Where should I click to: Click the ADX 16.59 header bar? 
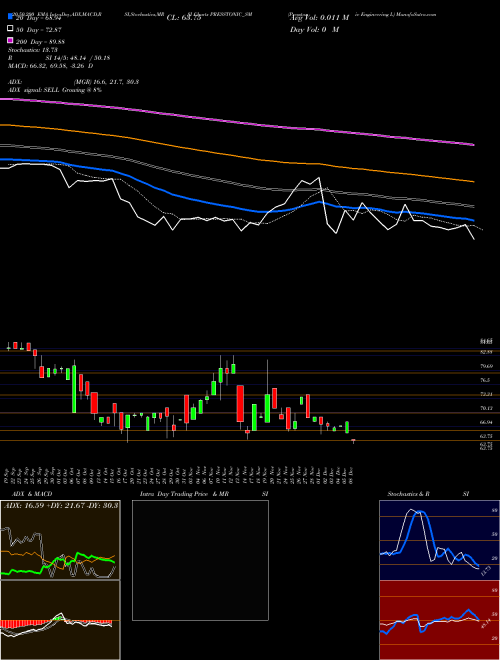pyautogui.click(x=60, y=505)
